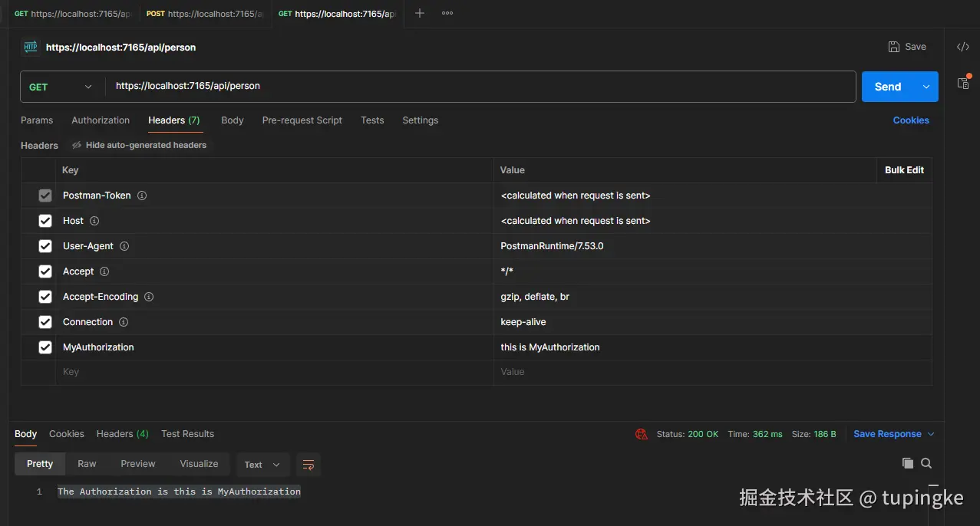980x526 pixels.
Task: Show info icon next to Accept-Encoding
Action: pos(149,297)
